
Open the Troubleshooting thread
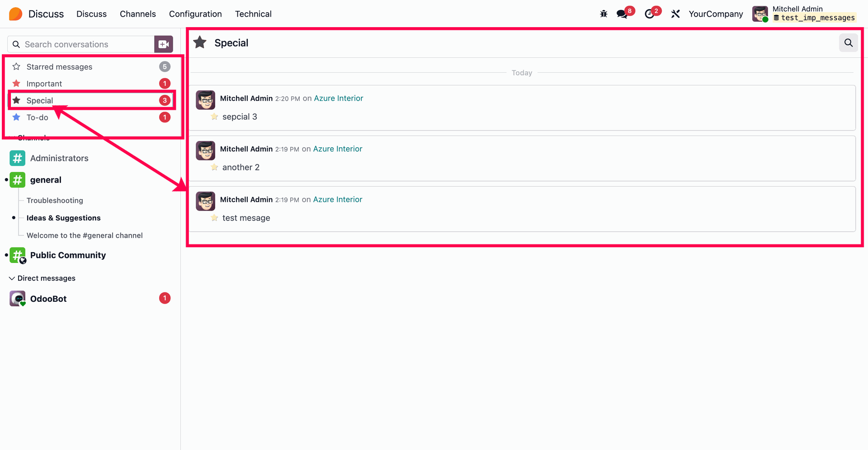pyautogui.click(x=55, y=201)
